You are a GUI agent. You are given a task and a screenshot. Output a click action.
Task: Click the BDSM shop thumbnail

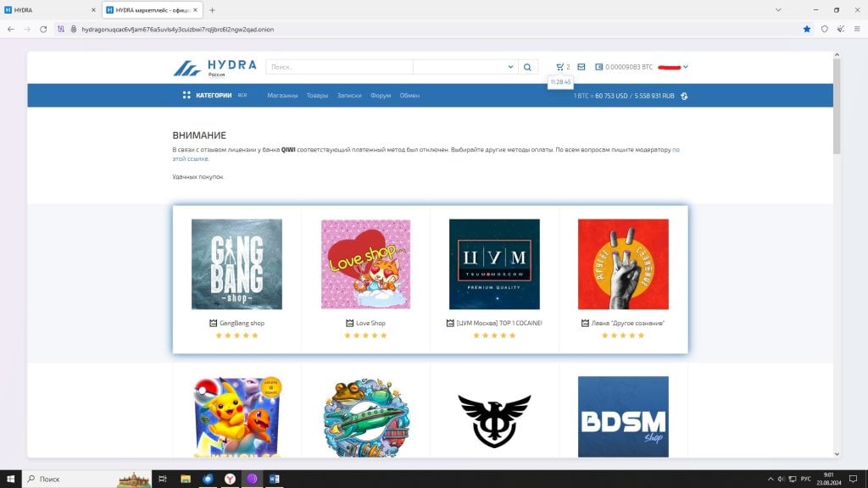click(x=623, y=417)
